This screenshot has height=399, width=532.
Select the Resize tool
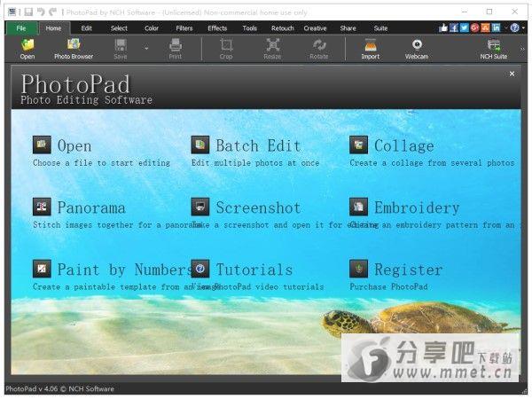(272, 49)
